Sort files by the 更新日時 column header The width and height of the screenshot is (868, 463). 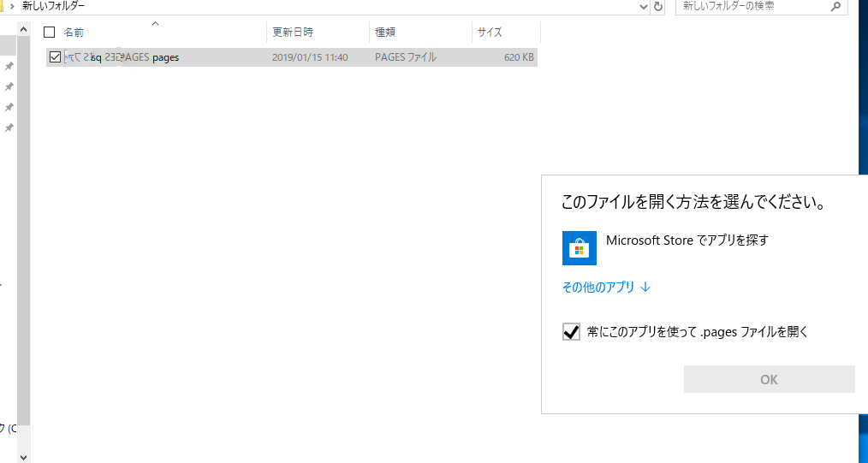click(293, 33)
